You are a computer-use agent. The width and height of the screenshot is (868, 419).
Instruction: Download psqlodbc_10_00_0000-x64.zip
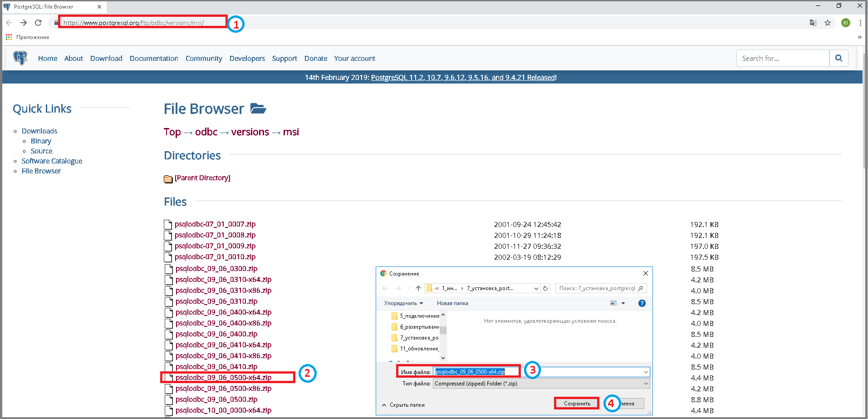click(x=223, y=410)
